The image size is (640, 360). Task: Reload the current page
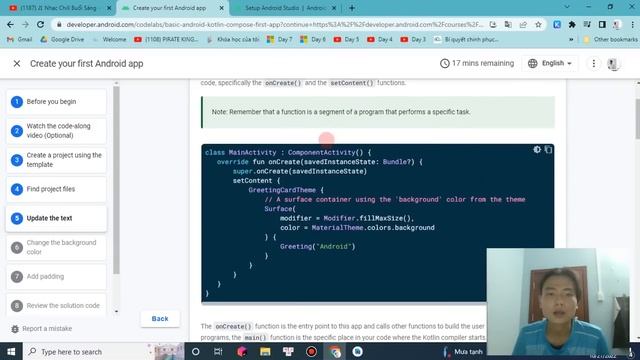(x=40, y=24)
